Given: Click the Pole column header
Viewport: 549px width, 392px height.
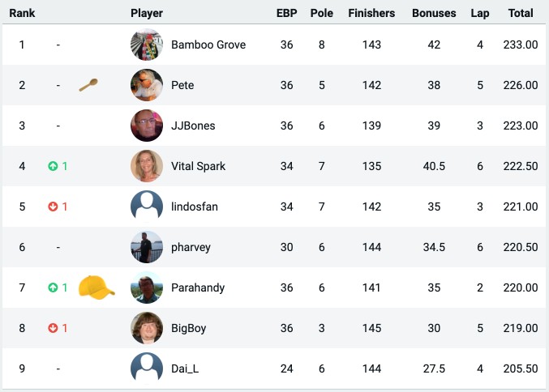Looking at the screenshot, I should pos(322,13).
